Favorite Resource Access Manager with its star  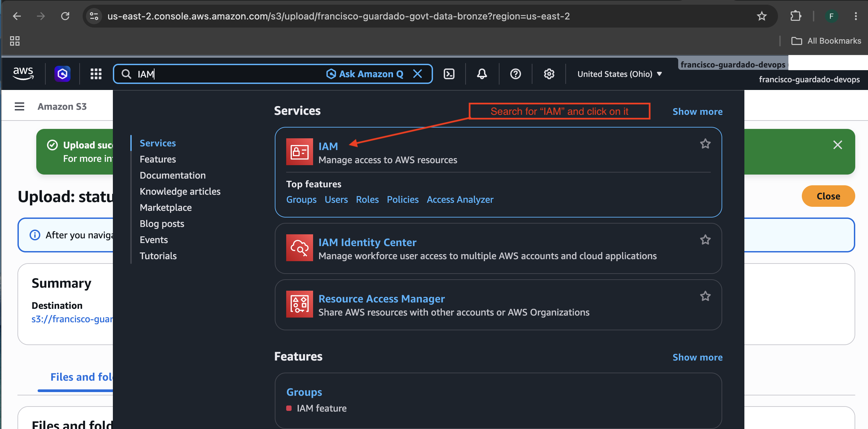705,296
